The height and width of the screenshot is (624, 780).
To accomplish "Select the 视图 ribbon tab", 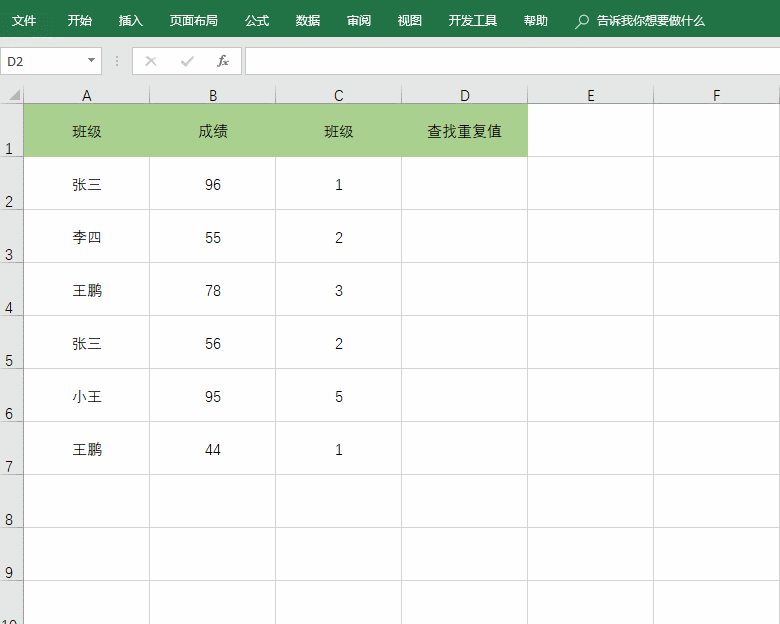I will pyautogui.click(x=409, y=20).
